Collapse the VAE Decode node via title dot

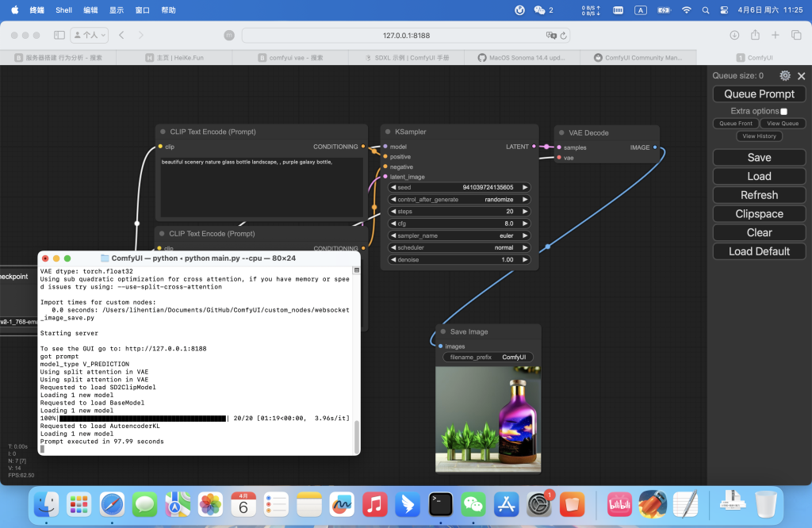point(562,132)
